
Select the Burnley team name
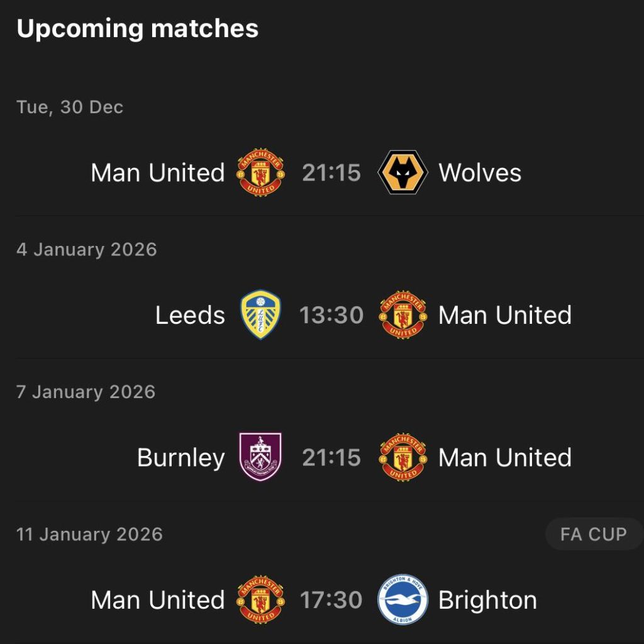click(180, 457)
